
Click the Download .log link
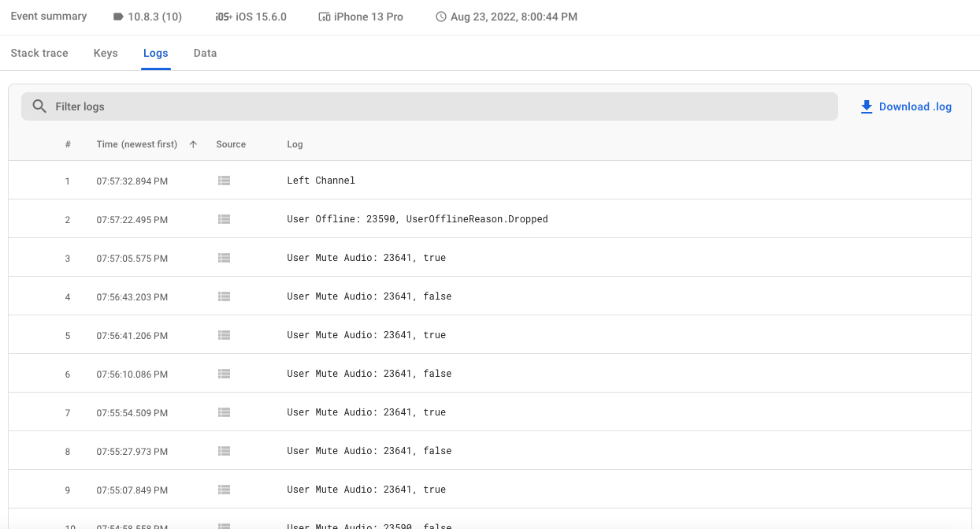(914, 106)
